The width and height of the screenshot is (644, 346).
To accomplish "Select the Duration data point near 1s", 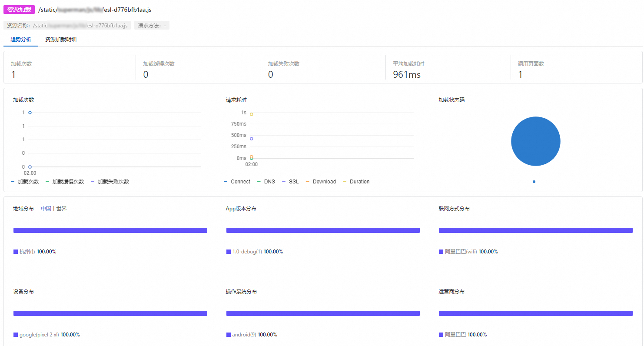I will click(252, 114).
